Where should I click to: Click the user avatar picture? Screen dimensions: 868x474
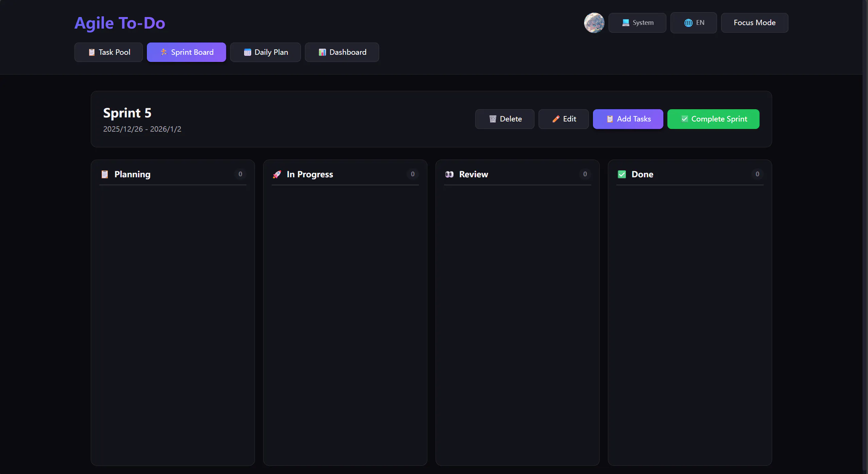pyautogui.click(x=594, y=23)
